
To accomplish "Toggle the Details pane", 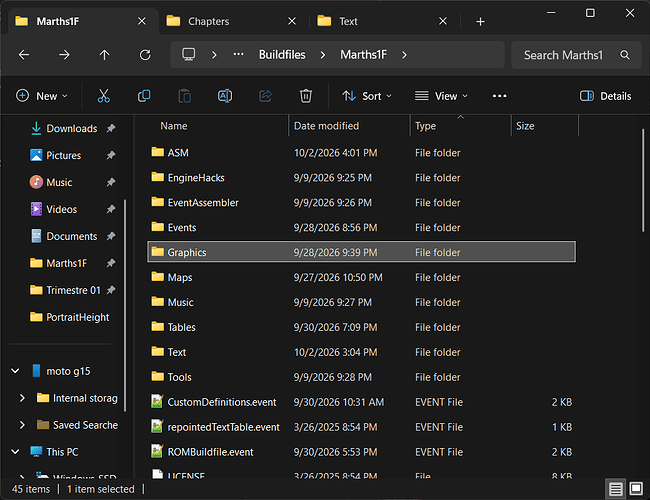I will pos(606,96).
